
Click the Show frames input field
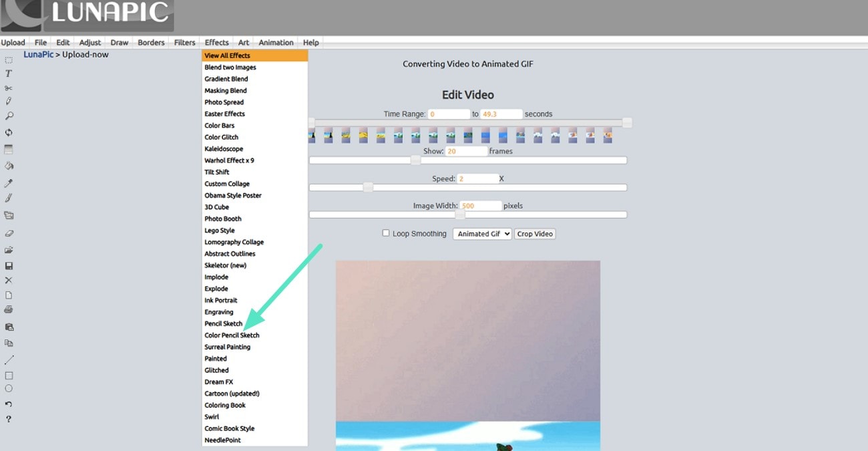466,151
